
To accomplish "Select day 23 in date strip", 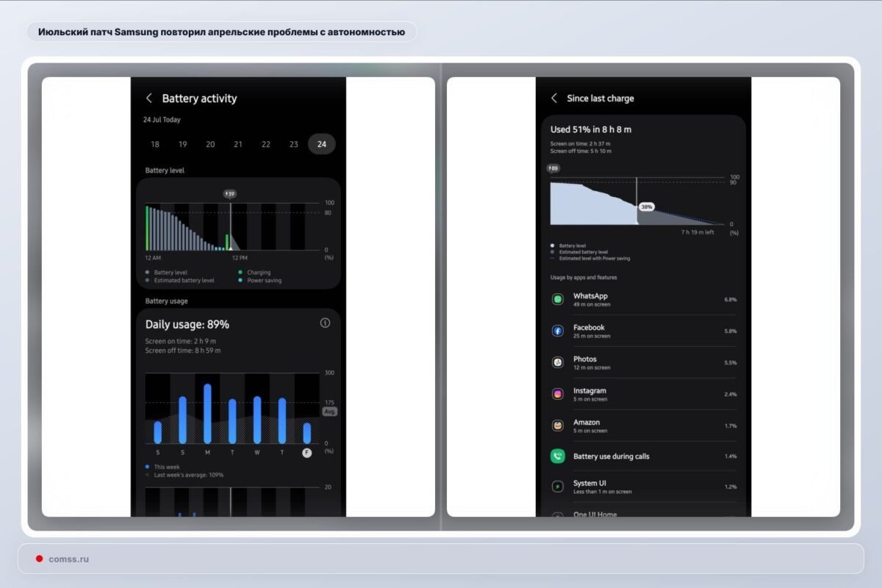I will tap(293, 145).
